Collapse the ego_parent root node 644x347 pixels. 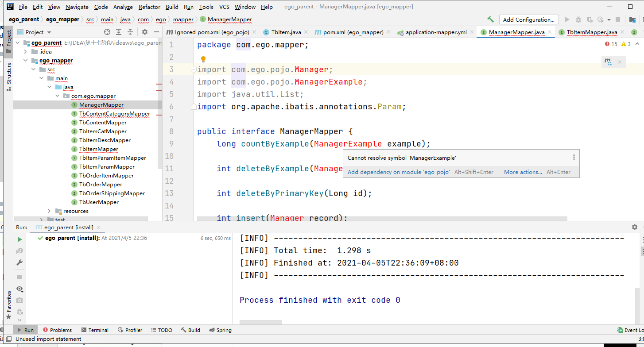coord(18,43)
